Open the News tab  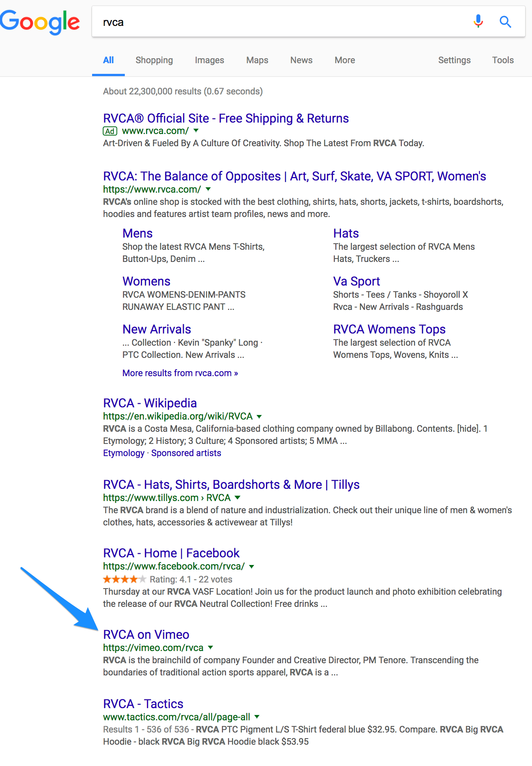[301, 60]
